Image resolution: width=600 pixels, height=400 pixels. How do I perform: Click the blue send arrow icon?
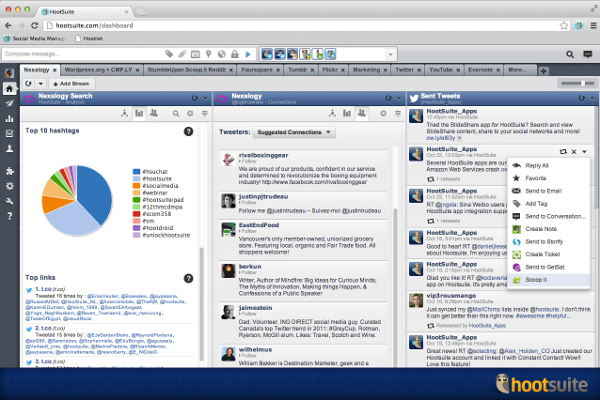pos(248,54)
